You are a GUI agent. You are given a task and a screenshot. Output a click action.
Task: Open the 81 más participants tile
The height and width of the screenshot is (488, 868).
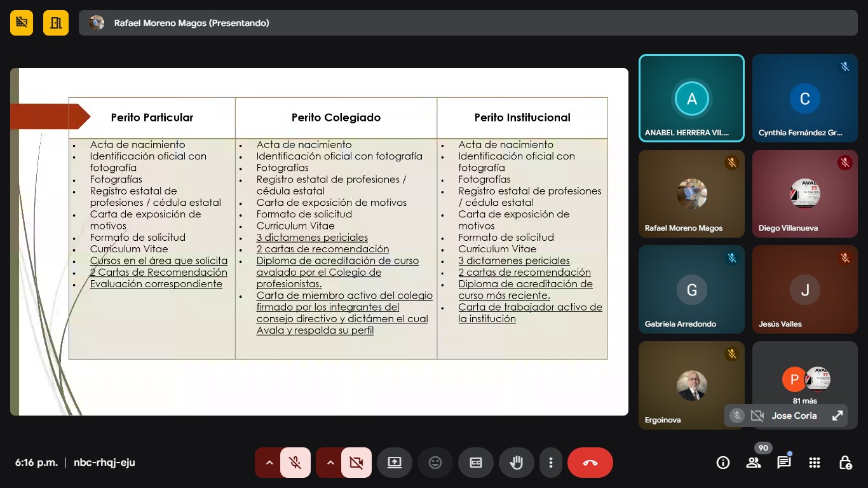coord(804,384)
